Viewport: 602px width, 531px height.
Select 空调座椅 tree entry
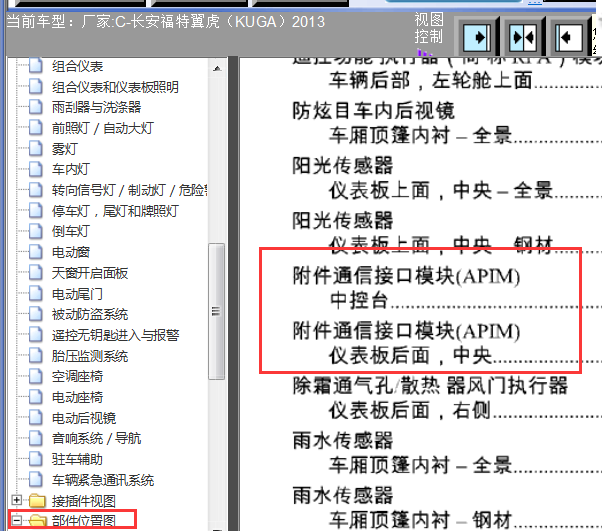78,377
